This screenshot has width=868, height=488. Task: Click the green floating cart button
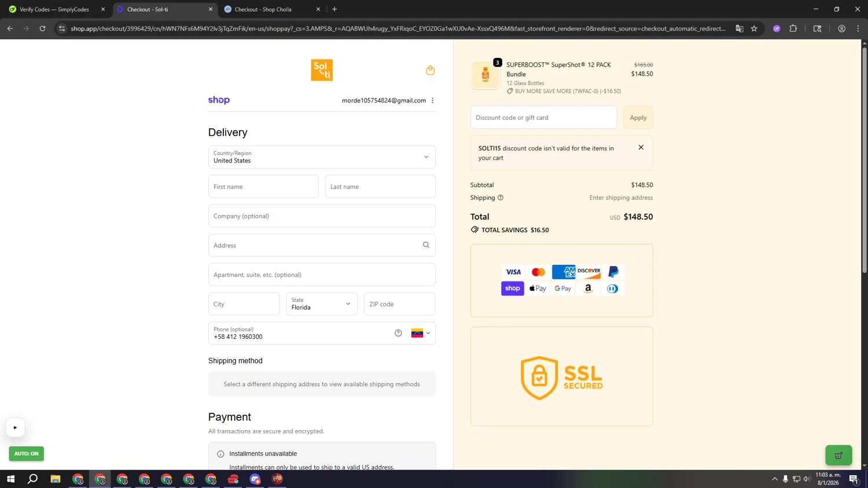pos(838,456)
